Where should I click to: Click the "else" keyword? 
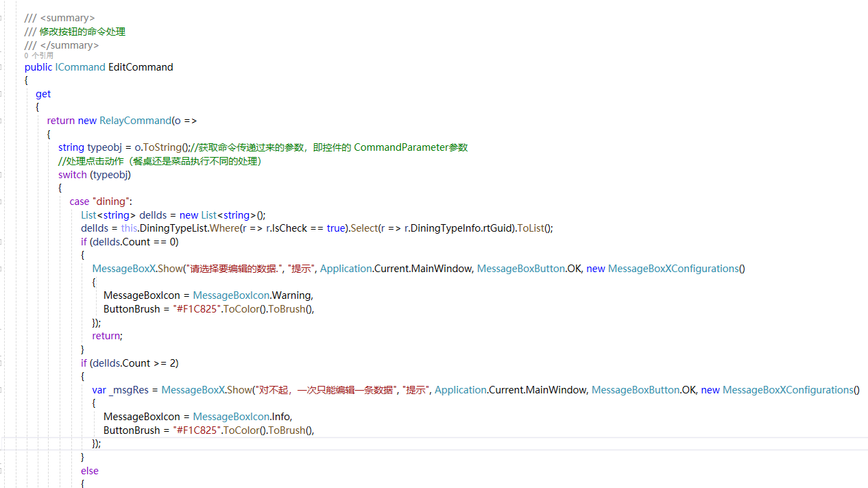coord(90,471)
